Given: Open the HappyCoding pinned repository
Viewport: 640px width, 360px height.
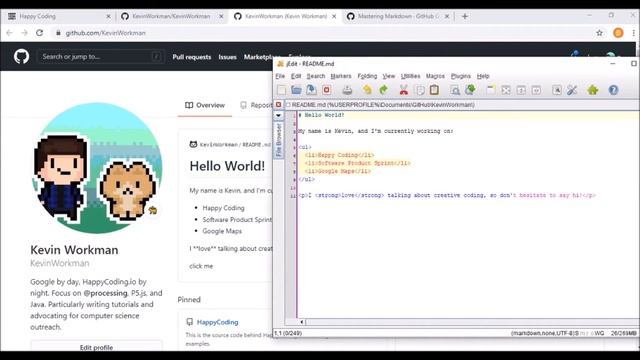Looking at the screenshot, I should 218,322.
